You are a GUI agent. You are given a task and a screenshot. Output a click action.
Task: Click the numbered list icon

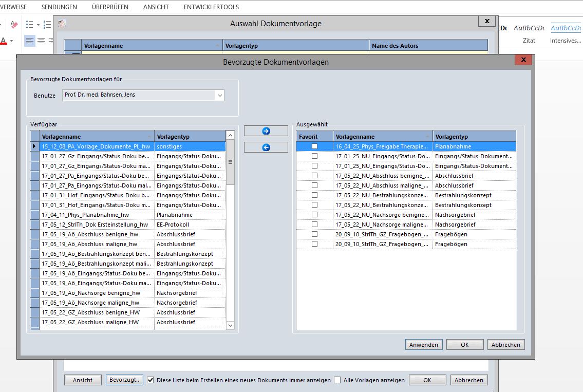pyautogui.click(x=47, y=24)
